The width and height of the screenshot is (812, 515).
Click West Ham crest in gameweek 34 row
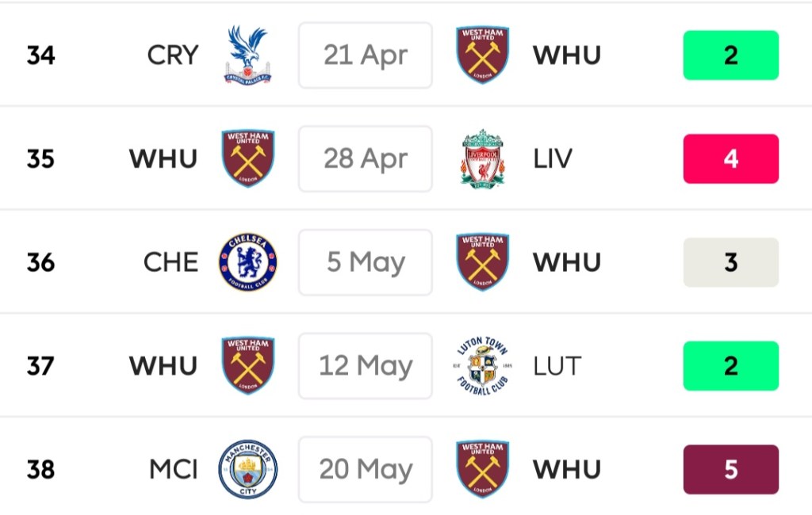point(482,55)
